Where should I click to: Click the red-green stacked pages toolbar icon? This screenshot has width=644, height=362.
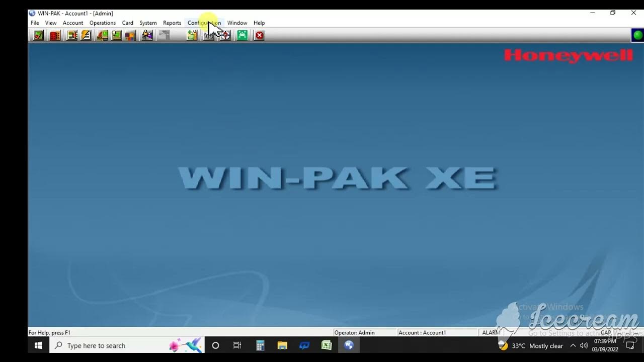click(103, 35)
